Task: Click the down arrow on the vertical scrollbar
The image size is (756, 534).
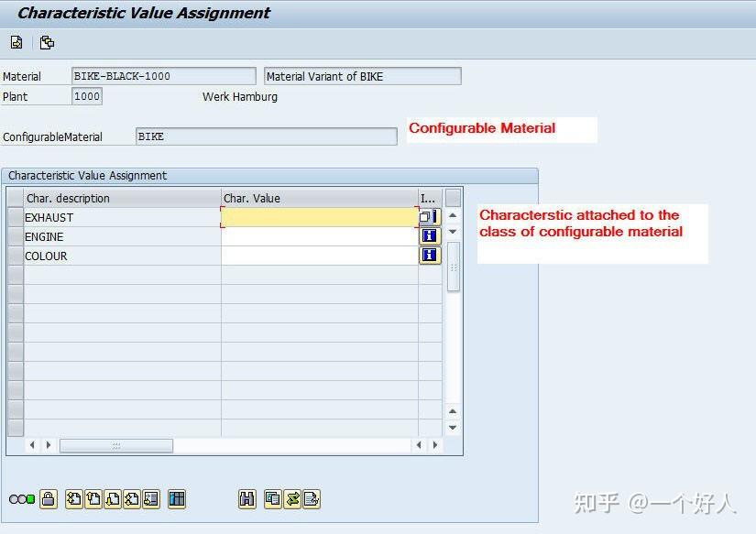Action: click(x=451, y=427)
